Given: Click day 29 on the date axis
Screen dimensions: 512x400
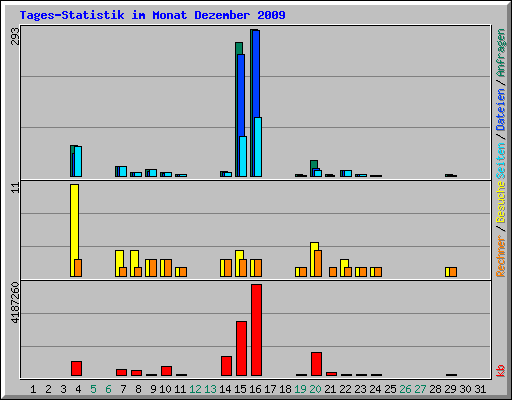Looking at the screenshot, I should tap(450, 389).
